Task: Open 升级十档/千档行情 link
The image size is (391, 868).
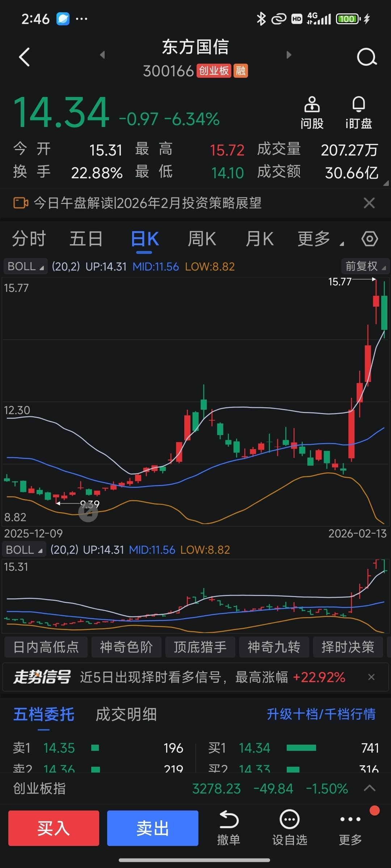Action: [x=321, y=714]
